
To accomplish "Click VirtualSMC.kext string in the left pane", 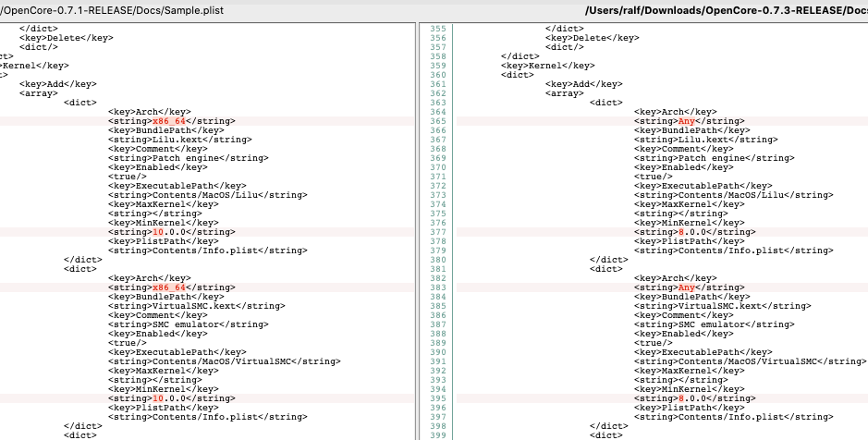I will click(x=196, y=306).
